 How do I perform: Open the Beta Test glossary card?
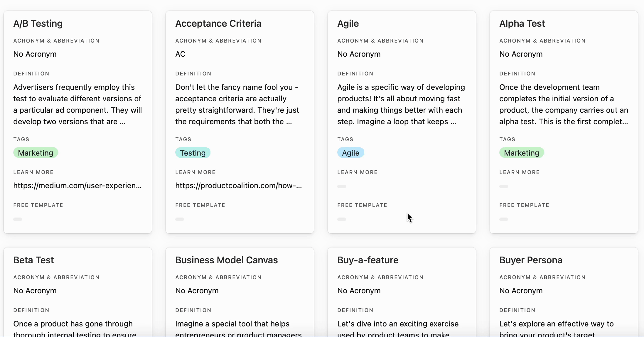pyautogui.click(x=33, y=260)
